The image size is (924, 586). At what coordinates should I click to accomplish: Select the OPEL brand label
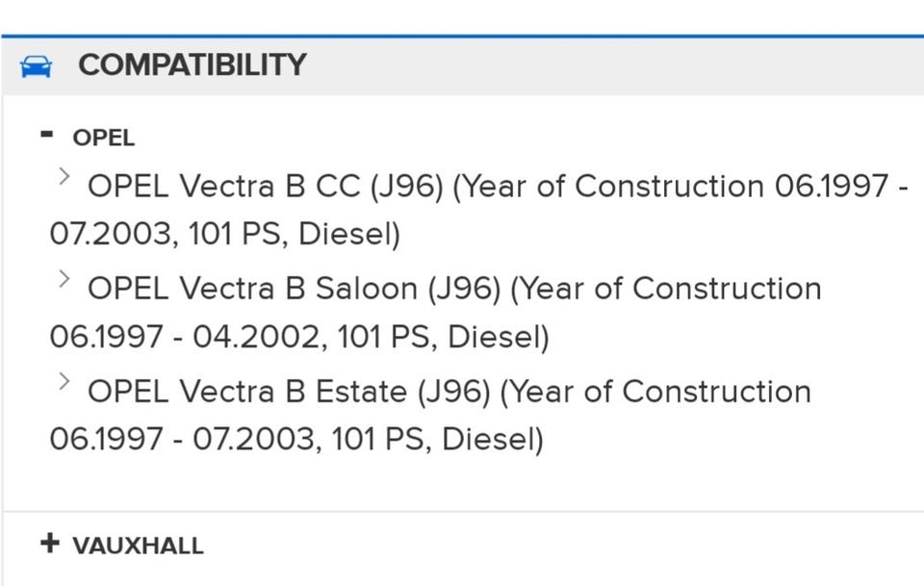104,138
